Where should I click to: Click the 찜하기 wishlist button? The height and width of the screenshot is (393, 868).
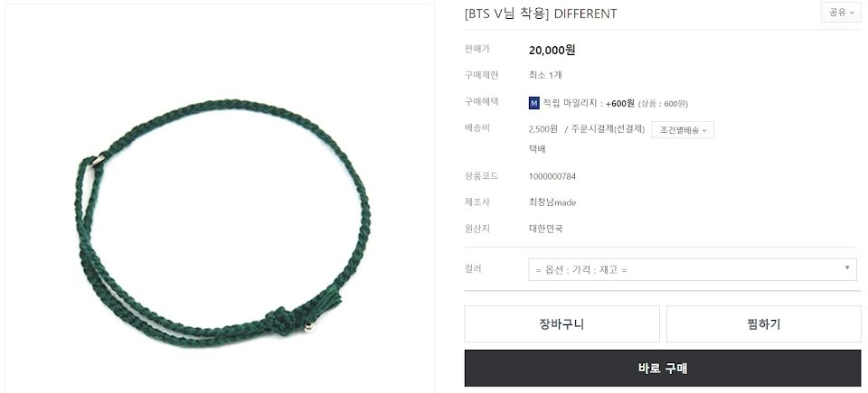pos(764,323)
